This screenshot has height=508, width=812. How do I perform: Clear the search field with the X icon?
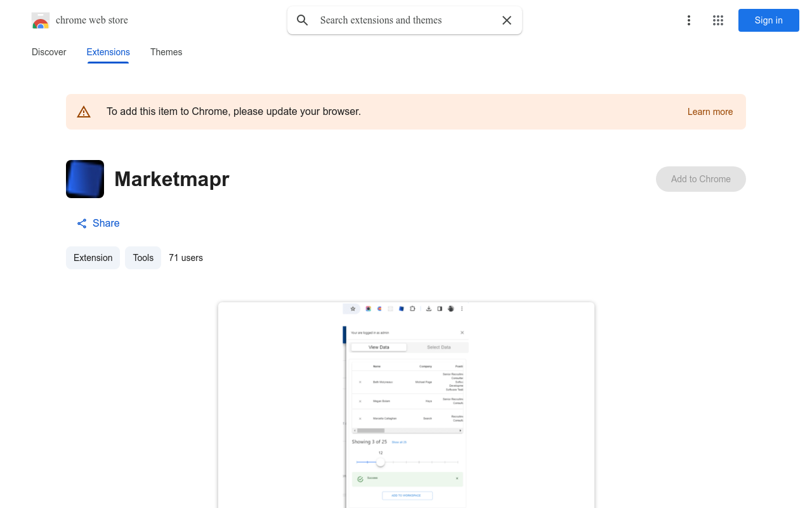(x=507, y=20)
